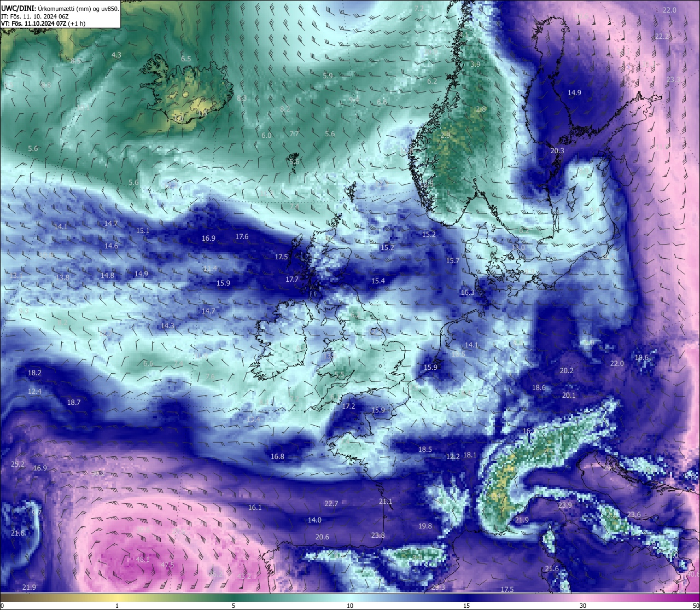Click the map value '18.1'
Image resolution: width=700 pixels, height=610 pixels.
click(470, 455)
